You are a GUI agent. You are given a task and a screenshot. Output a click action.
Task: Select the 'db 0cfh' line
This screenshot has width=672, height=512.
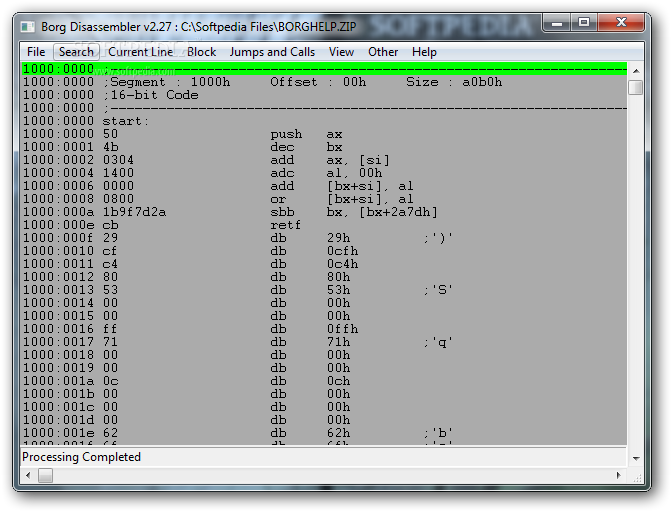324,251
